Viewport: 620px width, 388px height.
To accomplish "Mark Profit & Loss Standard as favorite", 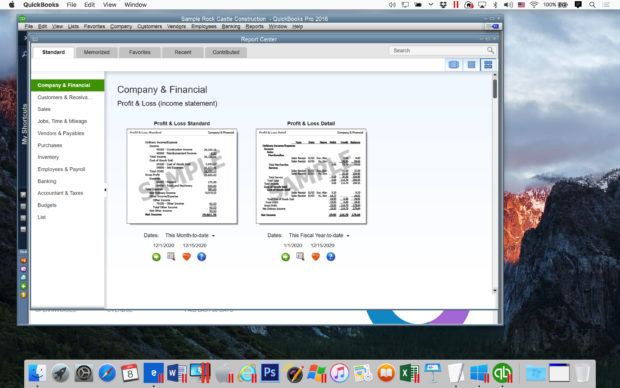I will click(186, 257).
